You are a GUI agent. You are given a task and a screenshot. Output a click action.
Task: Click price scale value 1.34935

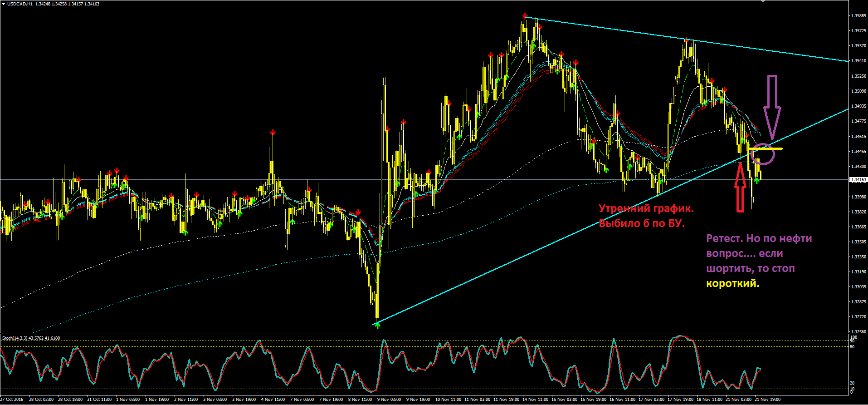[858, 106]
